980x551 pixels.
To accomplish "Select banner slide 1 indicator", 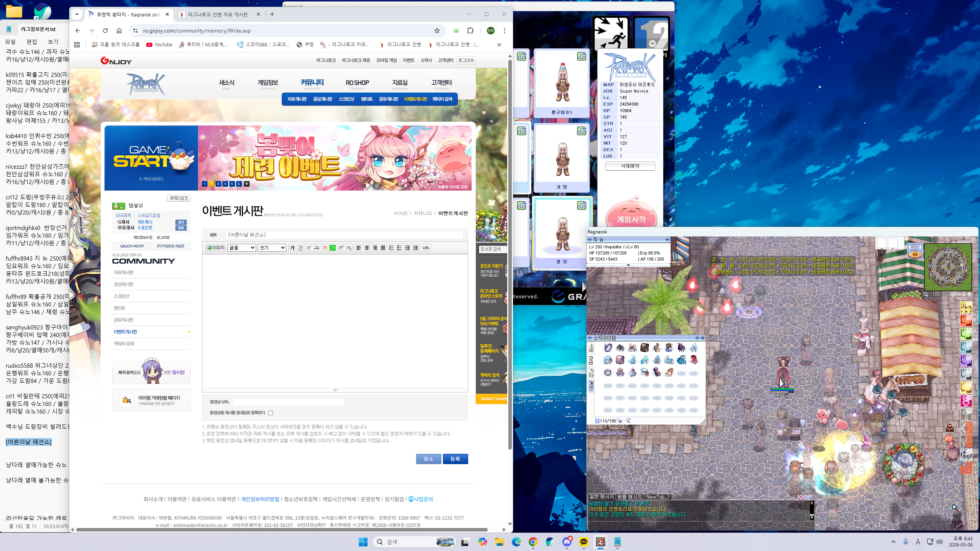I will point(204,184).
